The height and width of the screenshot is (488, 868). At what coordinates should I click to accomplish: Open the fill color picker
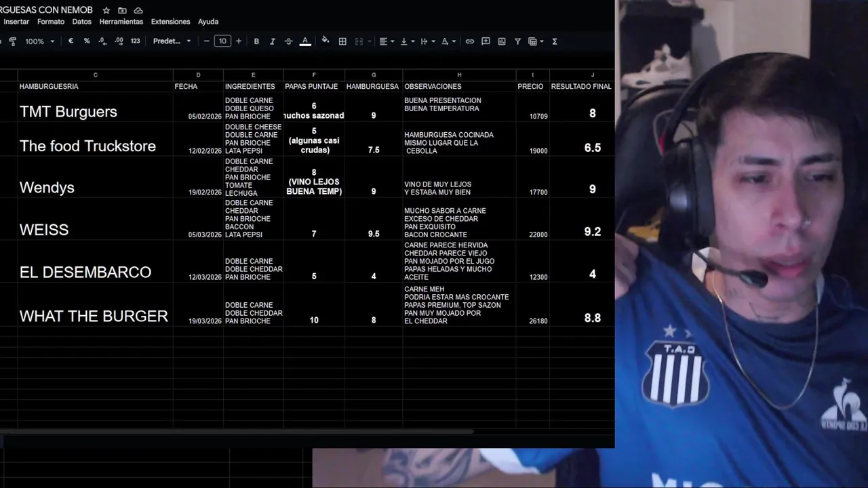coord(325,41)
